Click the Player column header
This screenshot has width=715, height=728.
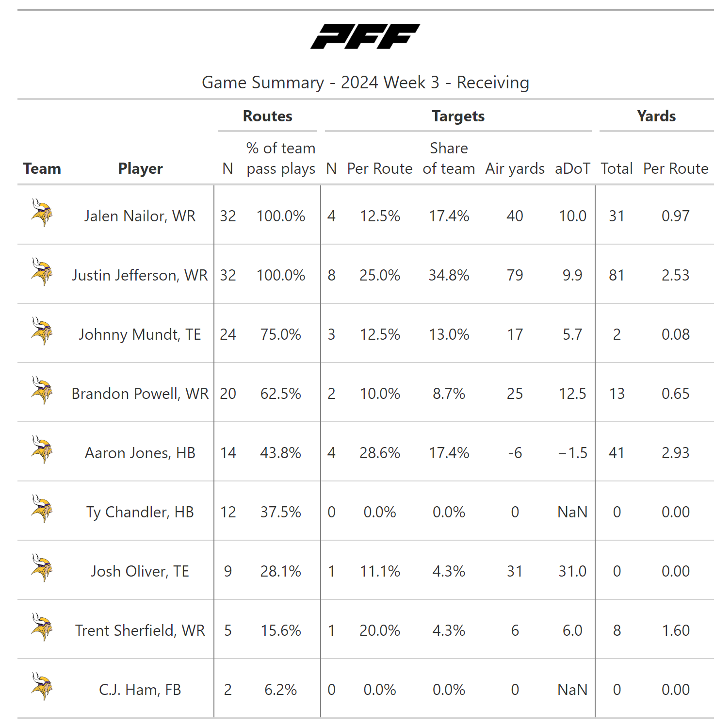pos(140,168)
